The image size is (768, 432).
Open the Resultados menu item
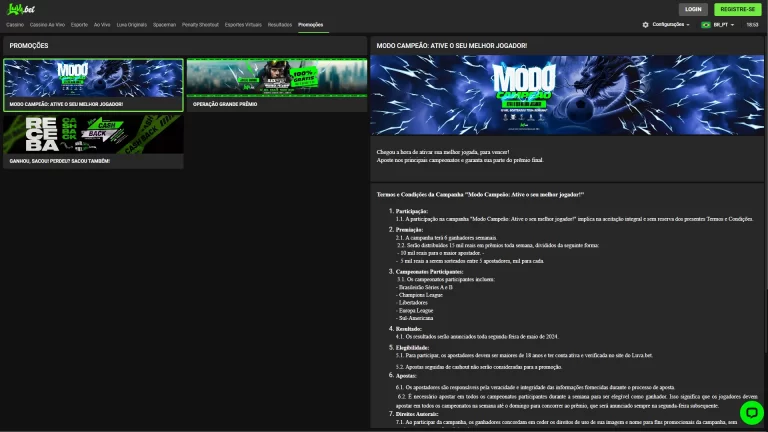coord(280,24)
